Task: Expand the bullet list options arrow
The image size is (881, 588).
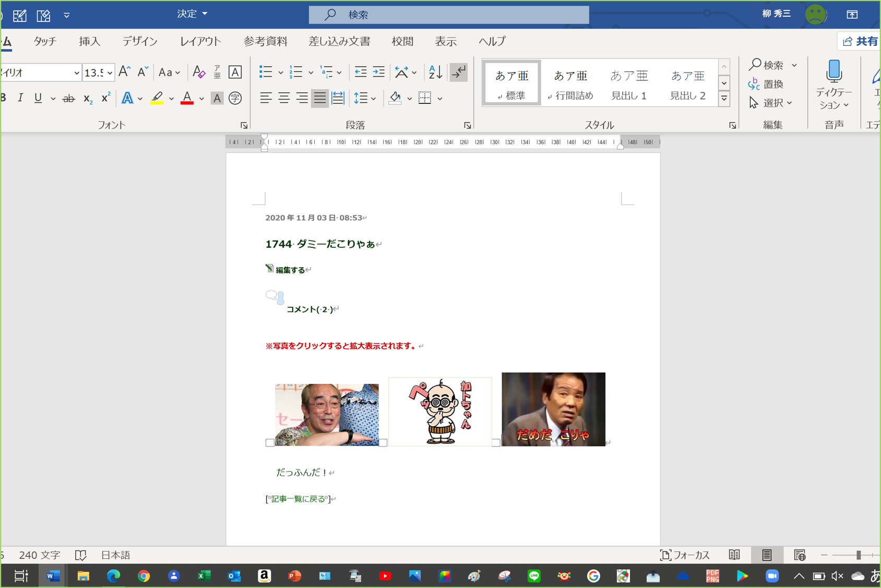Action: pyautogui.click(x=281, y=73)
